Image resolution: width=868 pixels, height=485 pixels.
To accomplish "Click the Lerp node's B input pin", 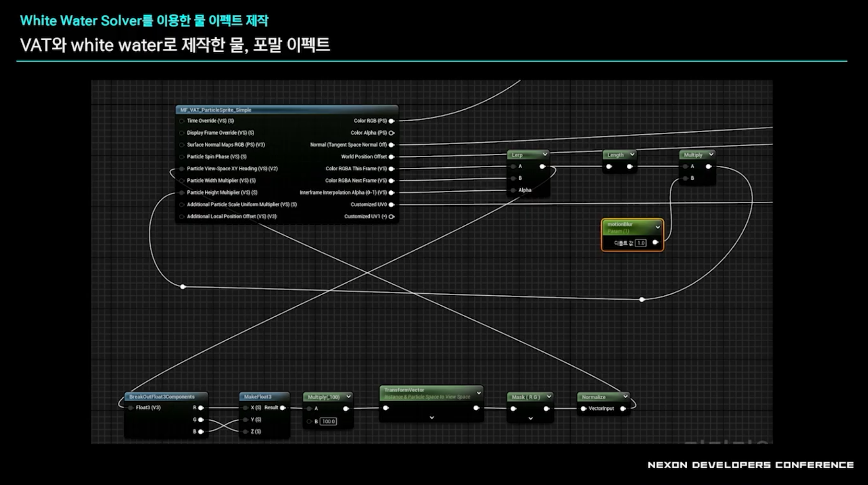I will click(x=514, y=178).
